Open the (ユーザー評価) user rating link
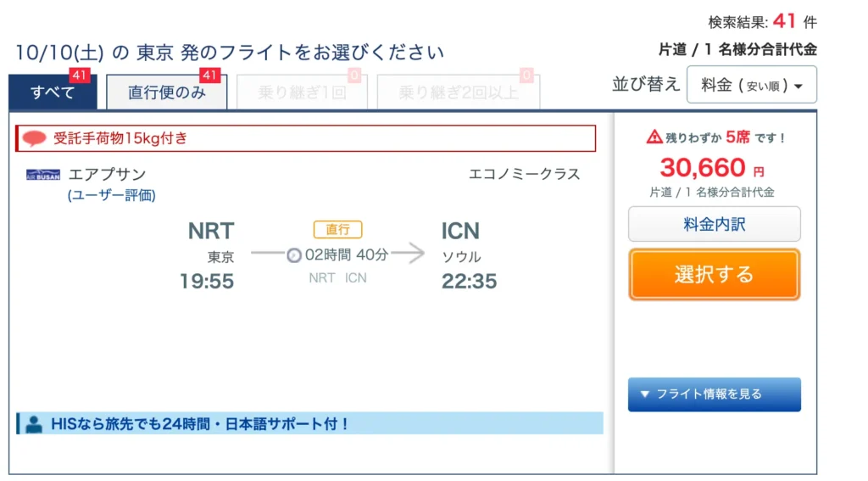This screenshot has height=481, width=868. (111, 196)
